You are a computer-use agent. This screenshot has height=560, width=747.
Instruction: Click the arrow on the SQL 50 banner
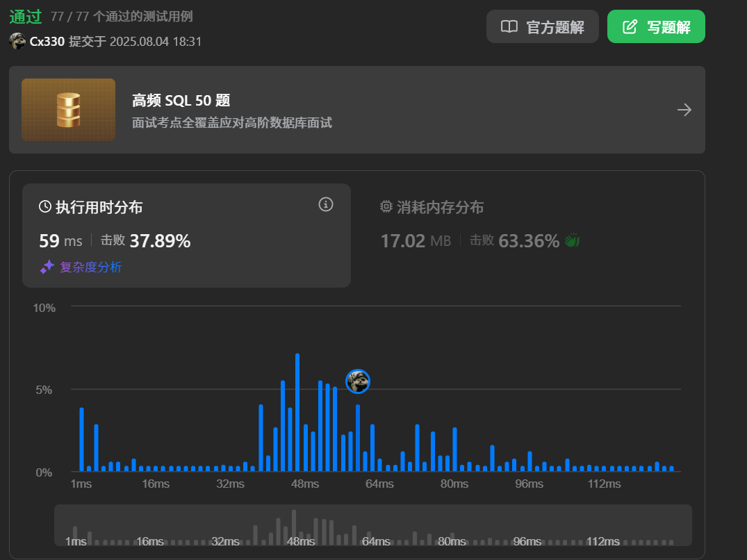click(x=684, y=110)
